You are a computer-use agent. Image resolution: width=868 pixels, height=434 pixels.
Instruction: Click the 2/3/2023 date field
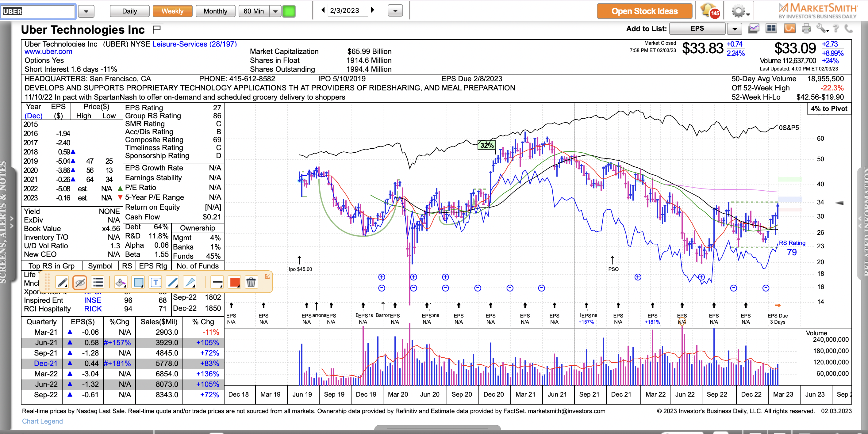[348, 10]
